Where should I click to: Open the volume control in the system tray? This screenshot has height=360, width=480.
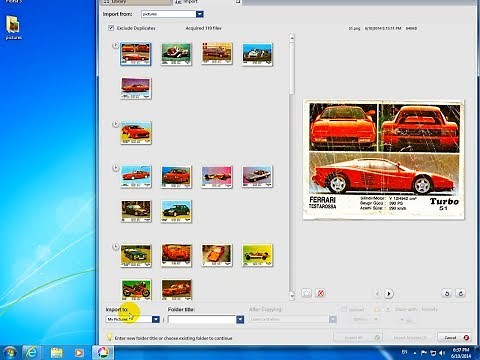click(x=443, y=352)
